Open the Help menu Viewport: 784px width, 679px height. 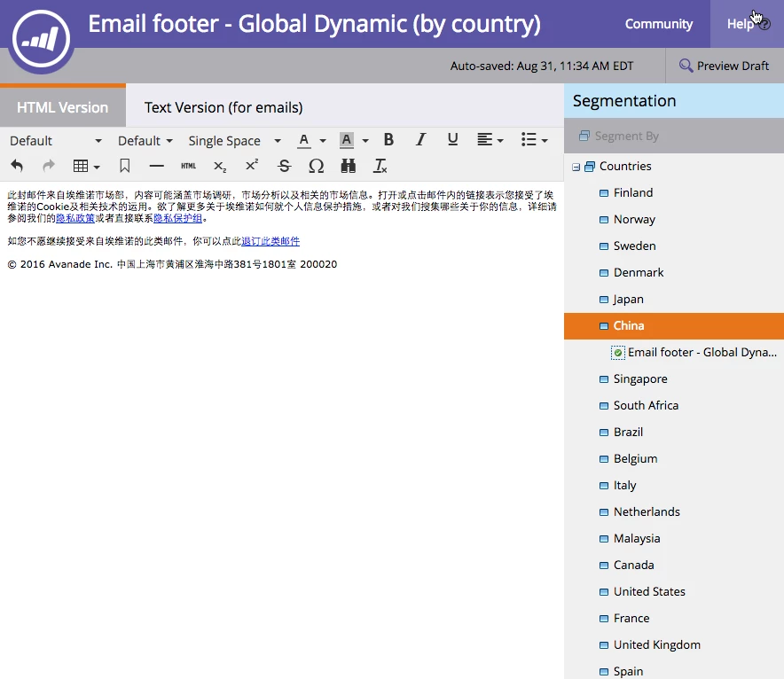747,24
